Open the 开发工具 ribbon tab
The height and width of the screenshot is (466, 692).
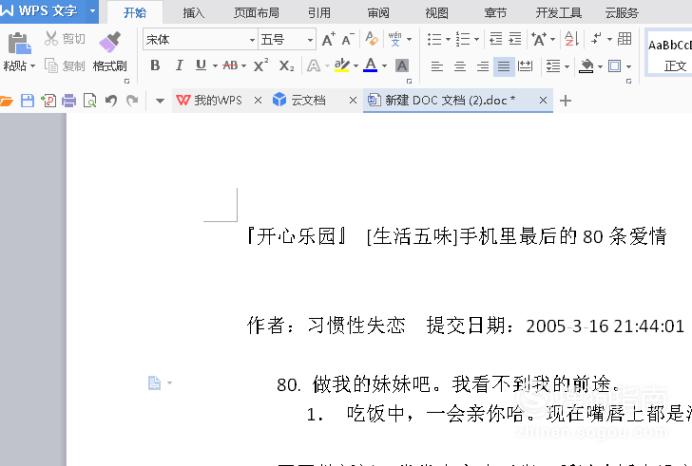pyautogui.click(x=558, y=13)
